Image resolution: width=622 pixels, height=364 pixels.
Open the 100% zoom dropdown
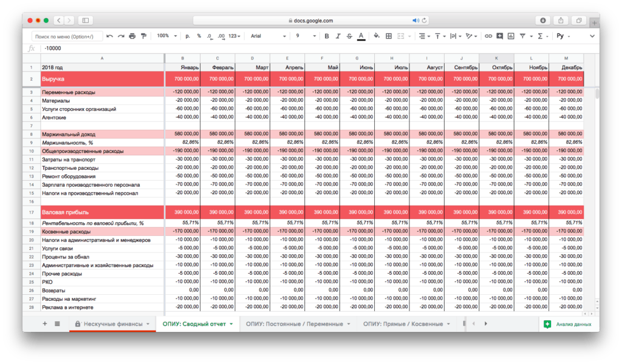(x=167, y=36)
